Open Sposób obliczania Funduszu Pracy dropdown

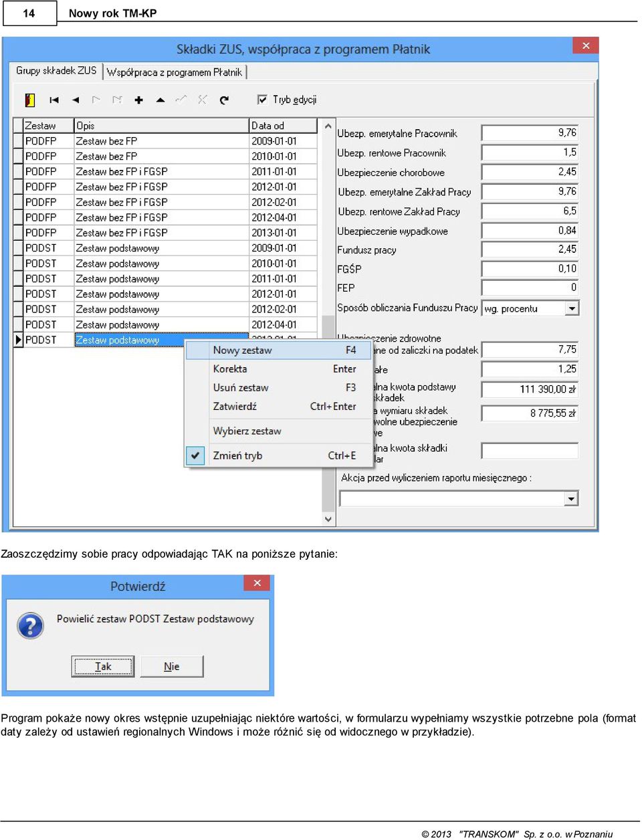click(x=572, y=308)
